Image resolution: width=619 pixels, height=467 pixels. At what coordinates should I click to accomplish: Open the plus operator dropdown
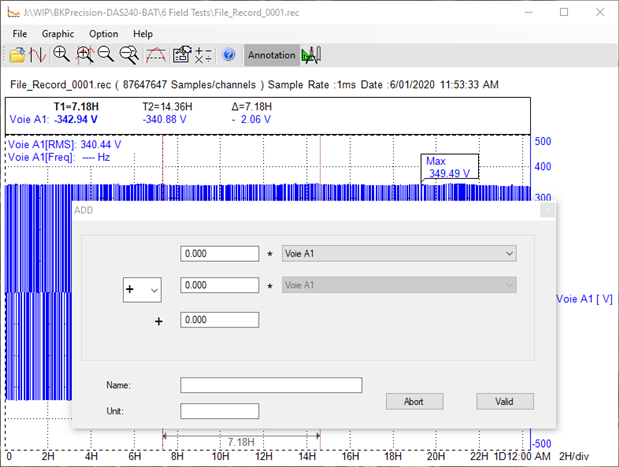[x=141, y=289]
